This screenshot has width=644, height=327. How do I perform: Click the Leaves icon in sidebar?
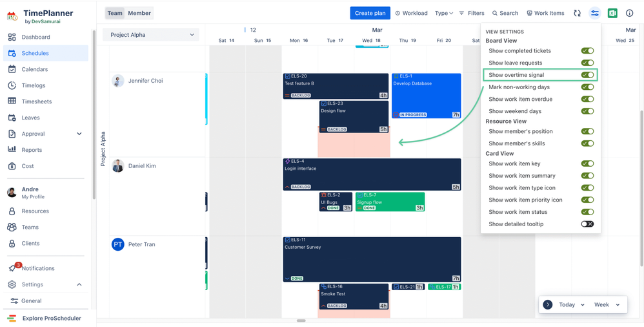point(12,118)
